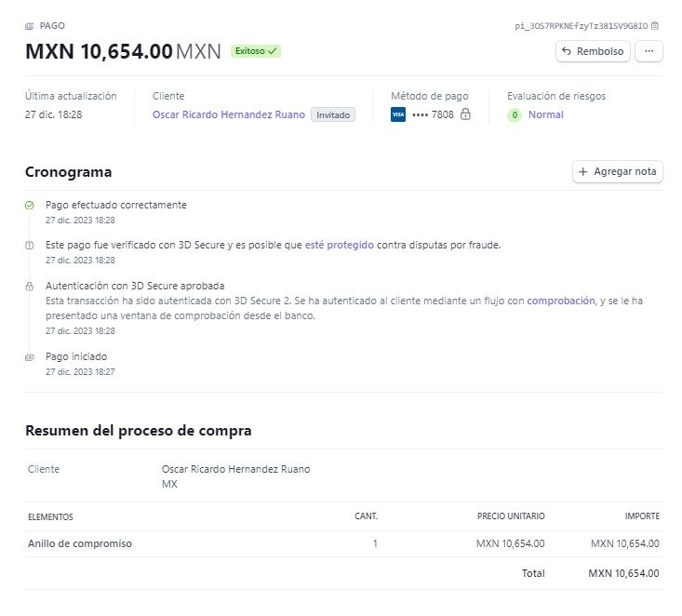Click green checkmark icon for successful payment event
The image size is (682, 616).
(29, 205)
